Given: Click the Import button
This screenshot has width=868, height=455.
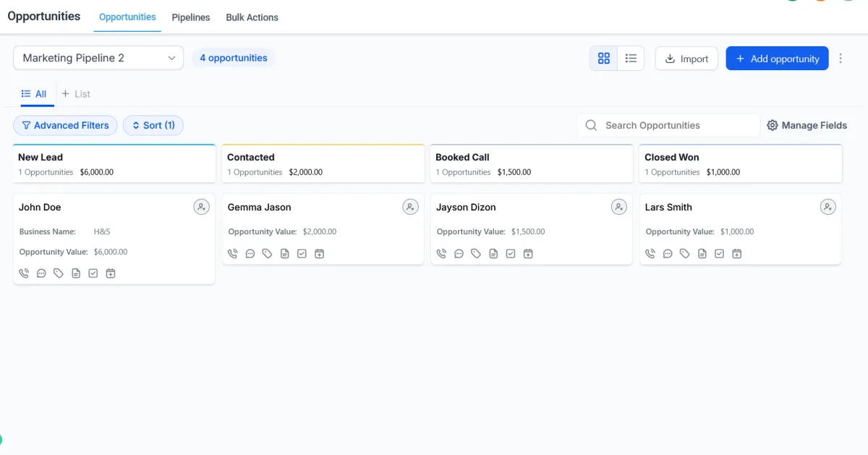Looking at the screenshot, I should click(x=686, y=59).
